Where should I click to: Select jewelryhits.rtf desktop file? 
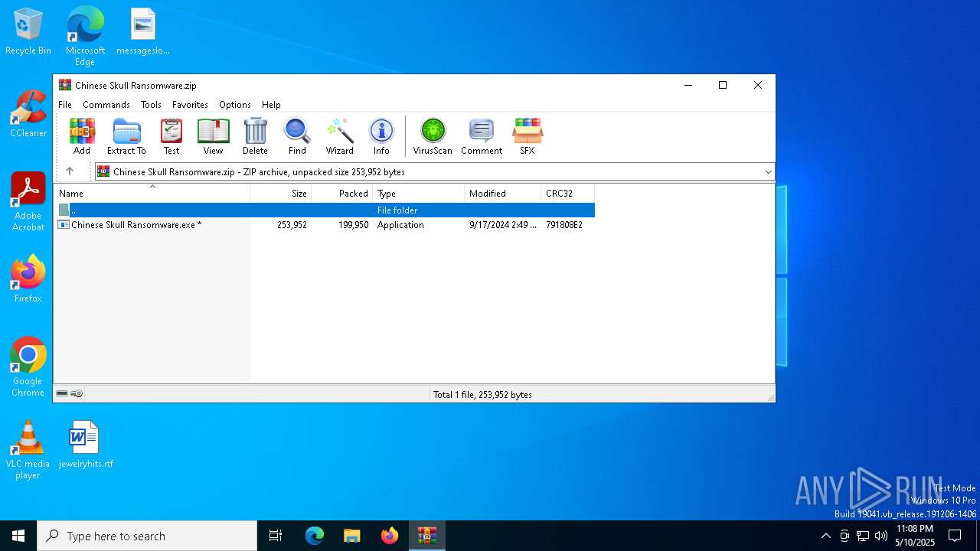point(85,445)
